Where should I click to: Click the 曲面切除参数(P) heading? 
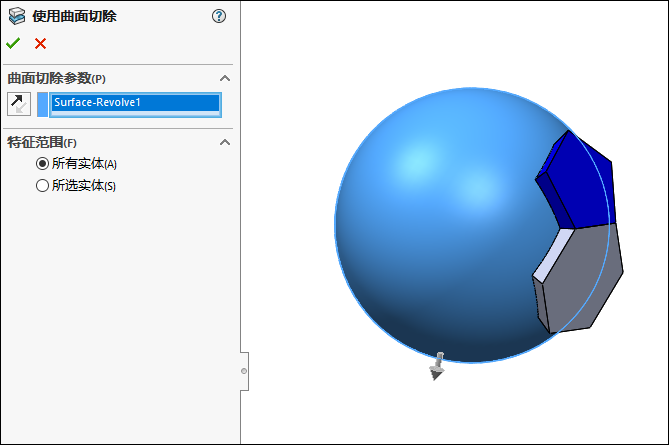(56, 79)
